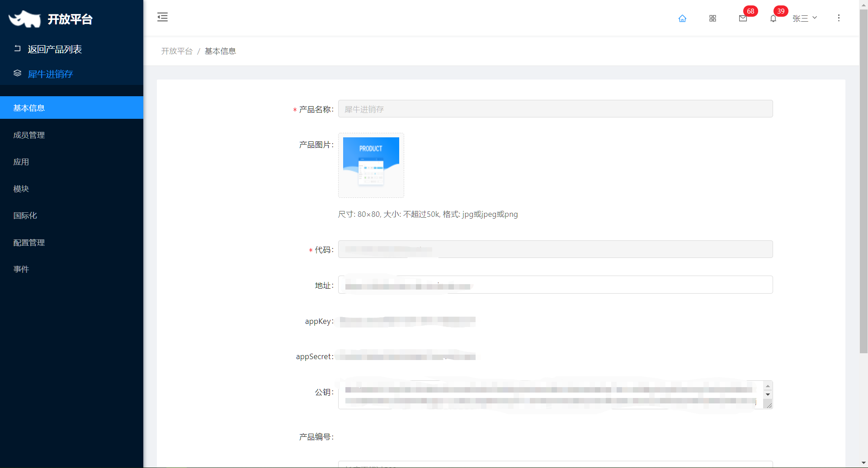
Task: Open 事件 in the sidebar
Action: point(71,269)
